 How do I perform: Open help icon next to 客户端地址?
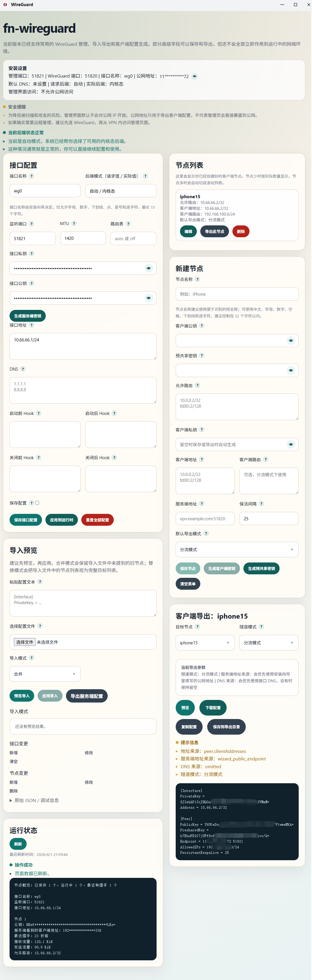[202, 459]
